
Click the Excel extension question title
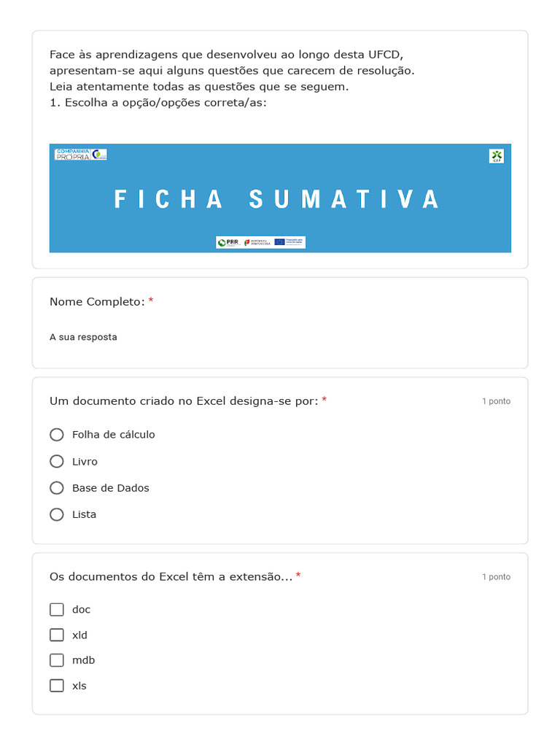tap(171, 576)
